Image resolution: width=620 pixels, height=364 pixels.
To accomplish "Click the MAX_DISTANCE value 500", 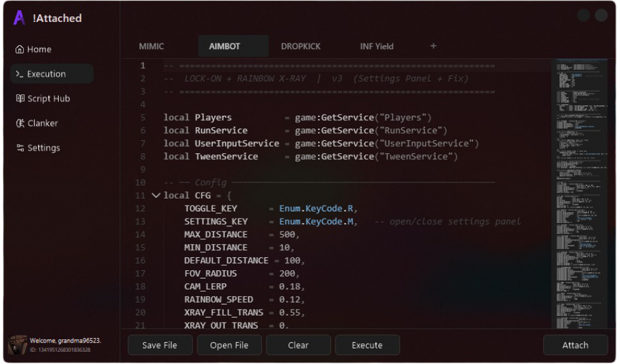I will [287, 234].
